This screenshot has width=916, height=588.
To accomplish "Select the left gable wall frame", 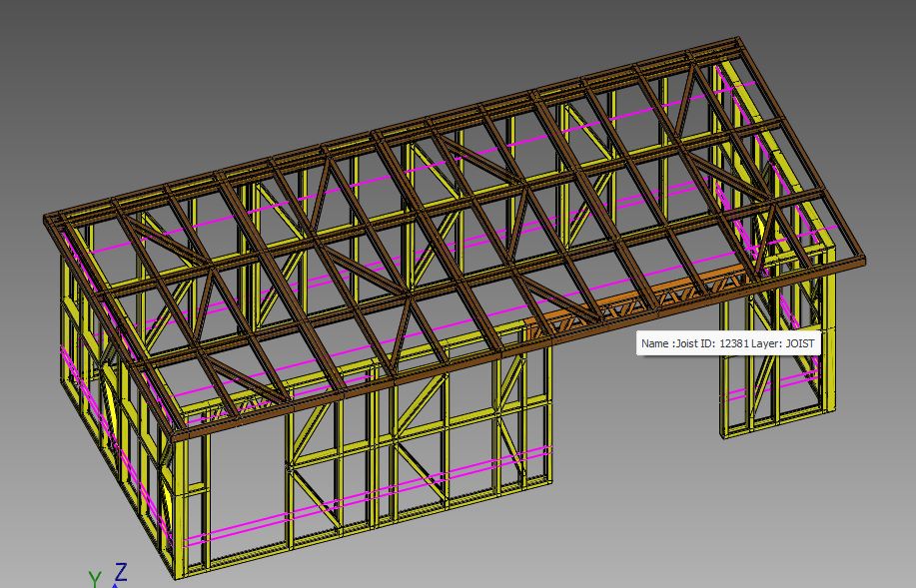I will [110, 419].
